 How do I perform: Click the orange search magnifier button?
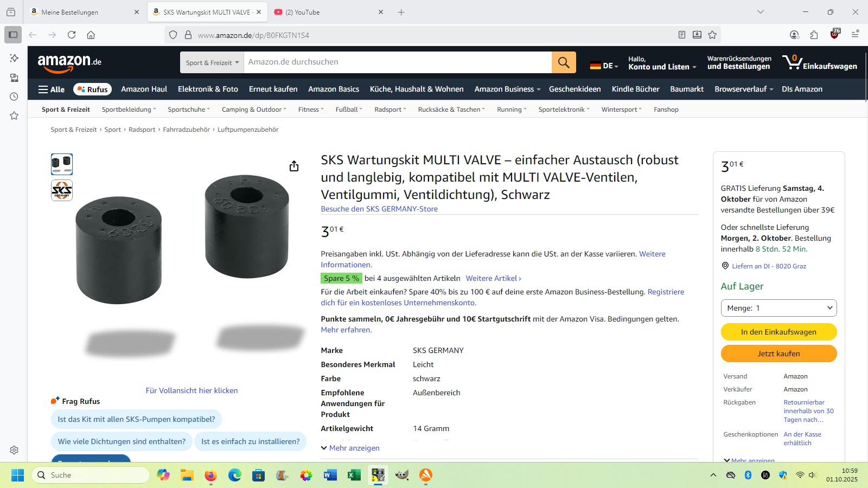pyautogui.click(x=564, y=62)
